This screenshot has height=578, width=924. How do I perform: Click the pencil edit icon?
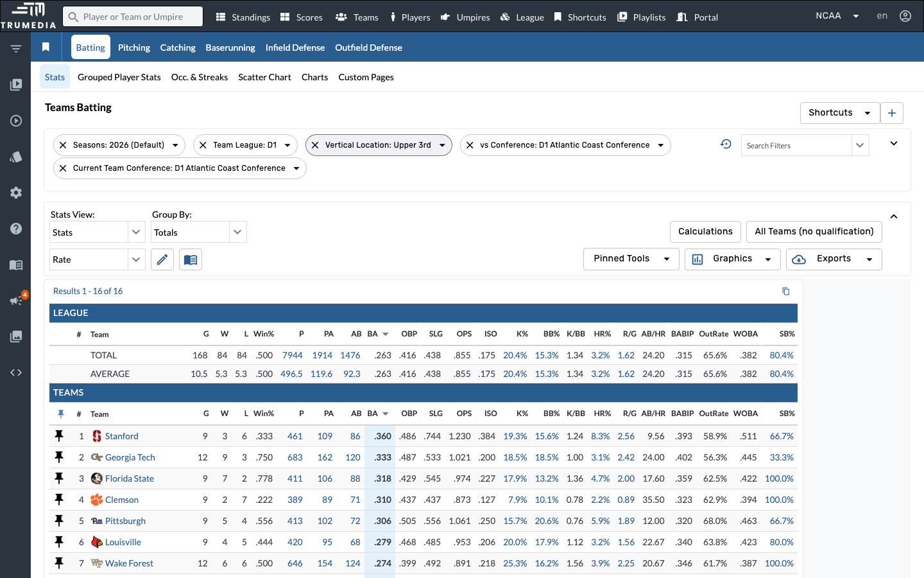point(162,259)
